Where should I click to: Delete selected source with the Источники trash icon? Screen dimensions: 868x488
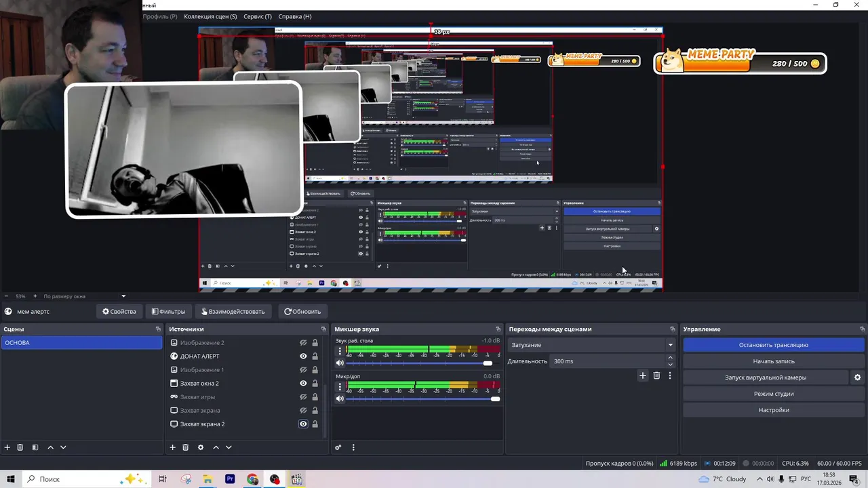(185, 447)
